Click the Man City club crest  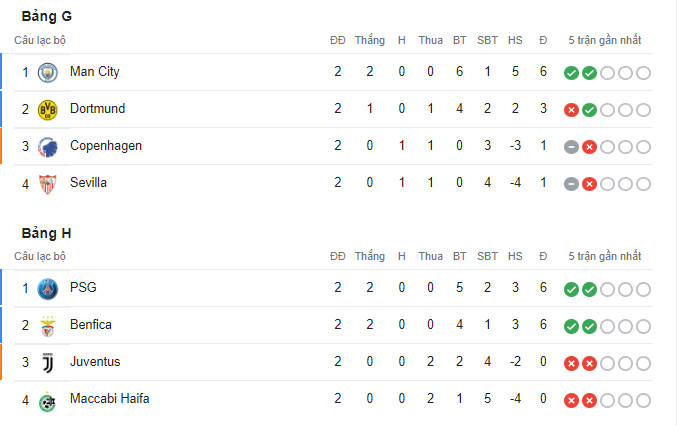coord(47,73)
